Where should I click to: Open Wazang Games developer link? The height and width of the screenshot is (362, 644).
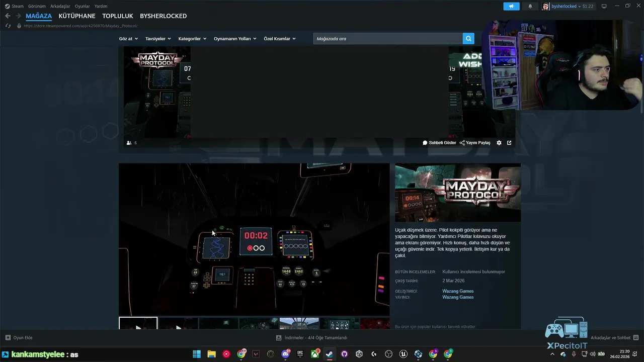tap(458, 291)
